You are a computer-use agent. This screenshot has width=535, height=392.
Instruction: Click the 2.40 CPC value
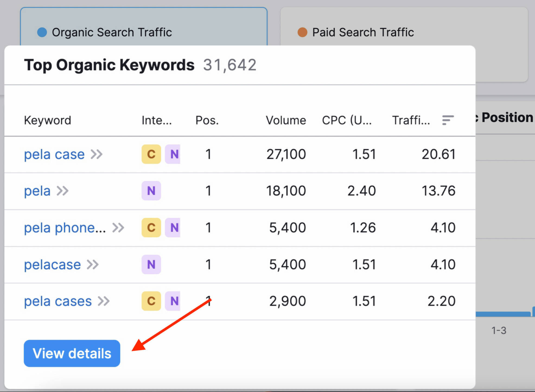(x=362, y=191)
